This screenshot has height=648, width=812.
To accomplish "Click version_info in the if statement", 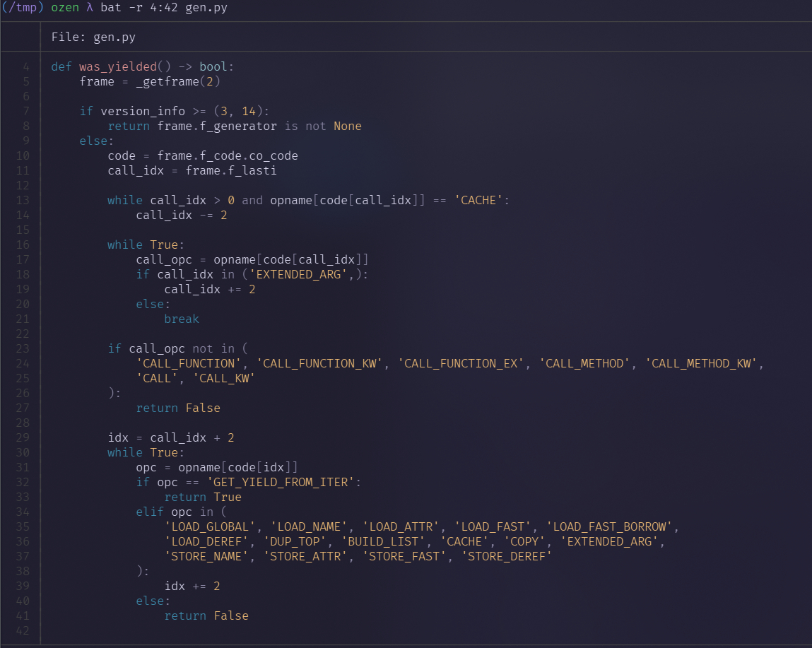I will 143,111.
